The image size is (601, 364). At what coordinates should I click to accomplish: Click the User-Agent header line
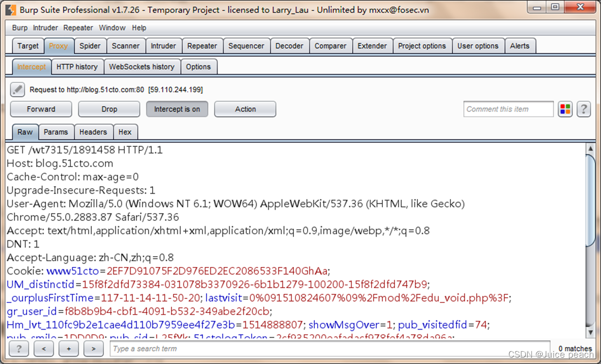[x=236, y=204]
